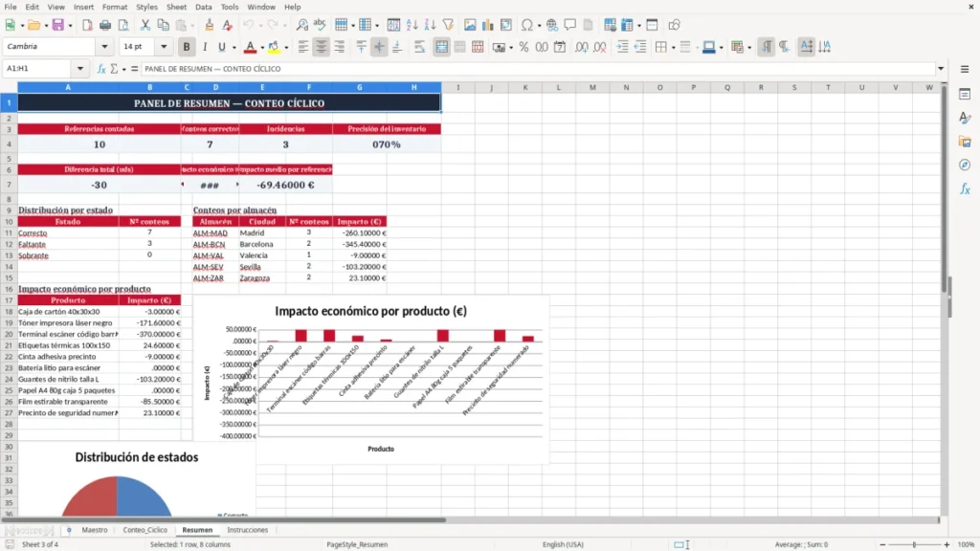Click column header K

[x=525, y=87]
